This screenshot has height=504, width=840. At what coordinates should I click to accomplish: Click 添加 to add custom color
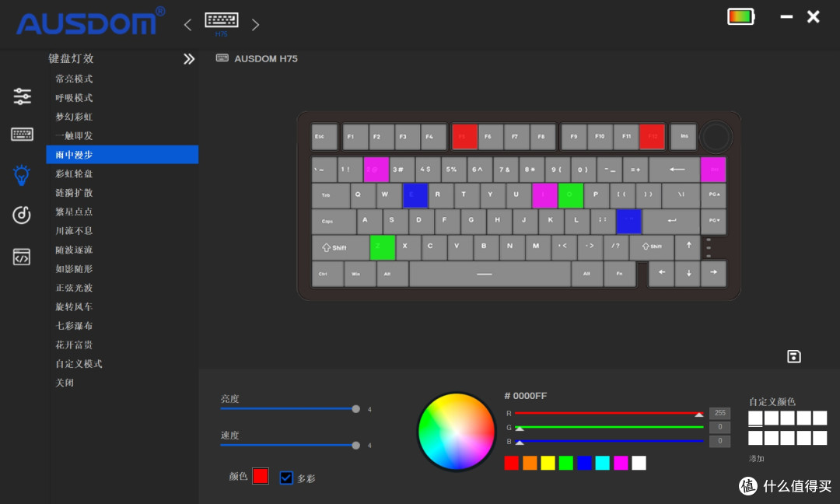pyautogui.click(x=757, y=458)
